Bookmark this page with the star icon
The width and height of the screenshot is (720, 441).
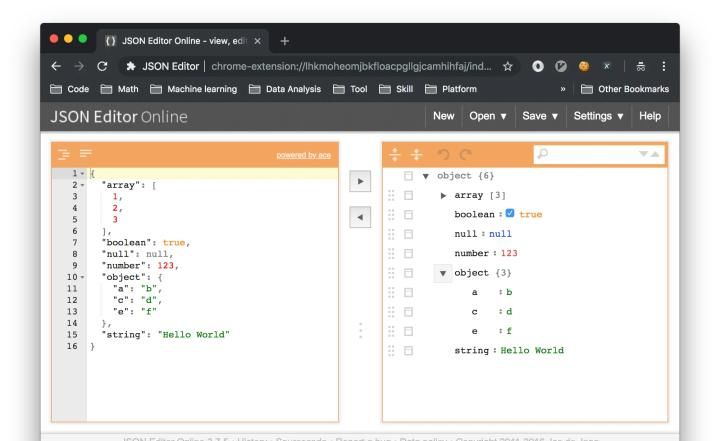click(509, 66)
